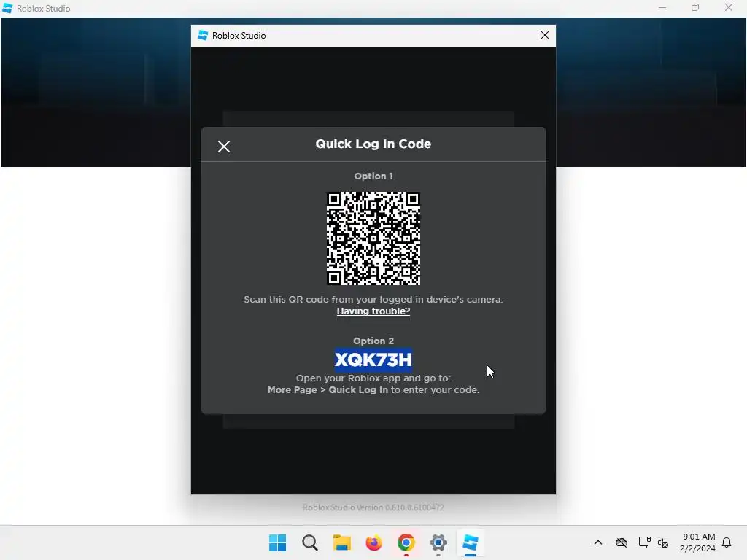Open the Windows Start menu
The width and height of the screenshot is (747, 560).
tap(277, 542)
